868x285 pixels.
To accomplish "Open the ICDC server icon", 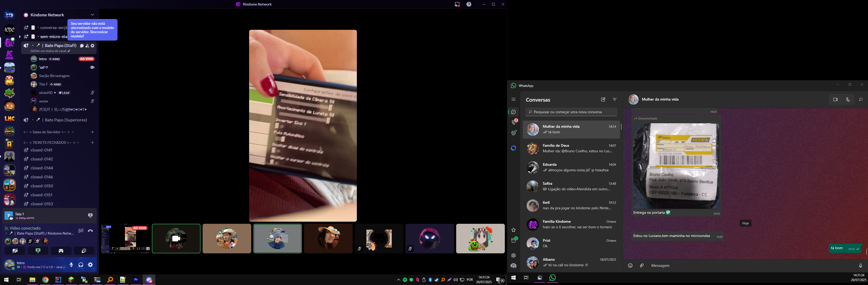I will point(10,30).
